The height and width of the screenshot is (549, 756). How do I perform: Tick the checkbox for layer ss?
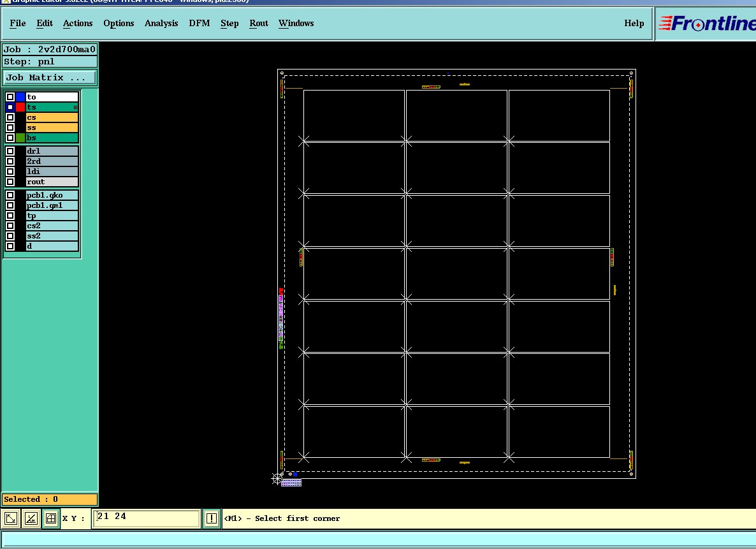[10, 128]
